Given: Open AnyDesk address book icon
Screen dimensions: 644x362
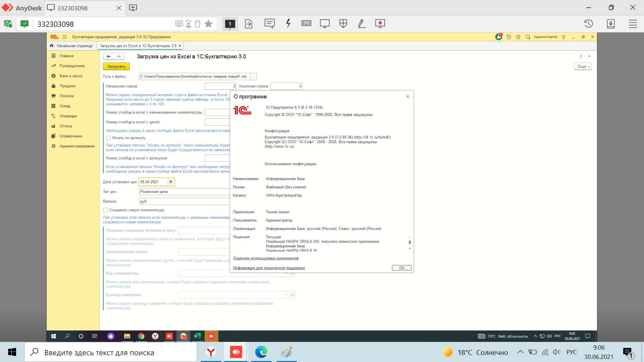Looking at the screenshot, I should click(x=611, y=24).
